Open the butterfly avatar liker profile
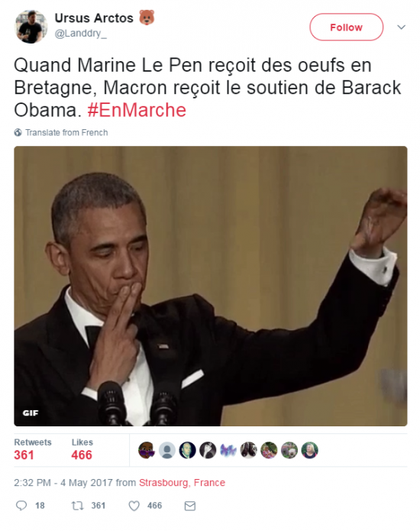 point(228,451)
